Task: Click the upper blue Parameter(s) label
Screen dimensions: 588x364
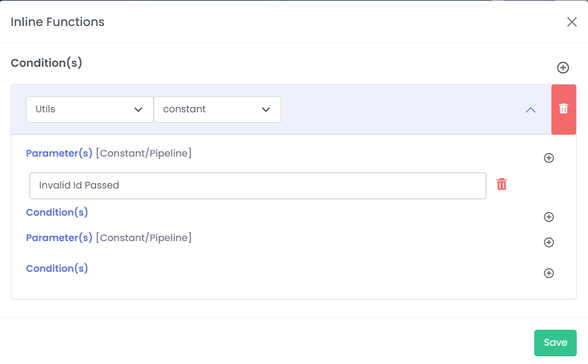Action: click(x=59, y=153)
